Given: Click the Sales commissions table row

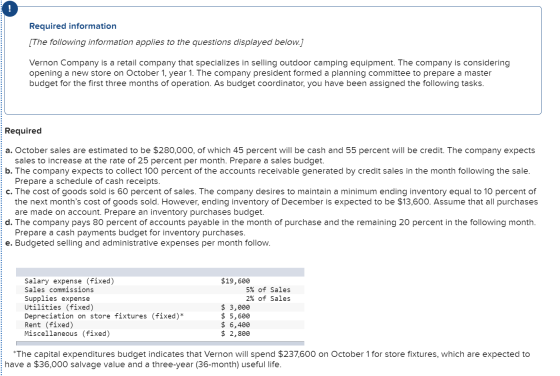Looking at the screenshot, I should 160,290.
